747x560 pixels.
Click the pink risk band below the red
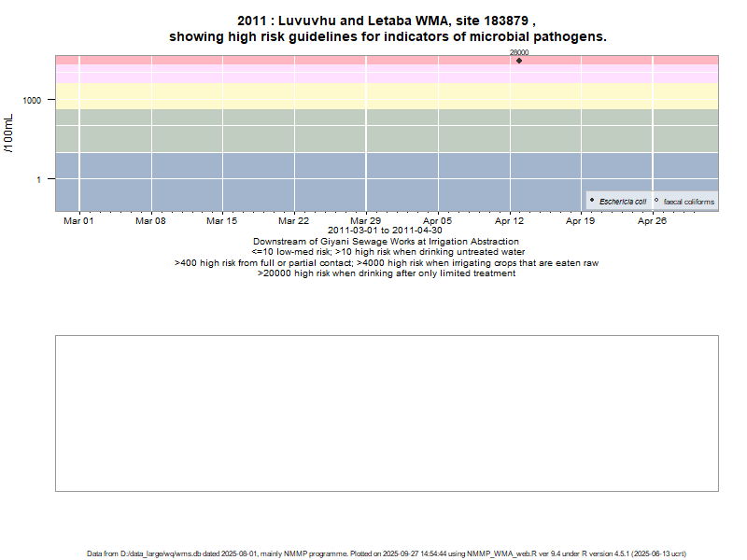point(280,74)
